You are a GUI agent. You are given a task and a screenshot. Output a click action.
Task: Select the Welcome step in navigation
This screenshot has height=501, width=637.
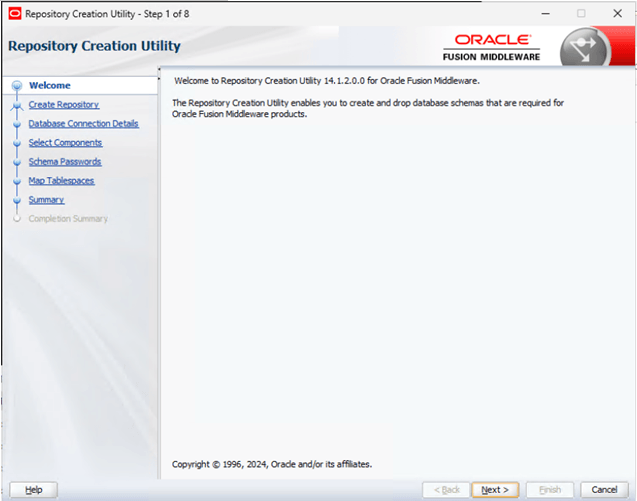click(50, 85)
